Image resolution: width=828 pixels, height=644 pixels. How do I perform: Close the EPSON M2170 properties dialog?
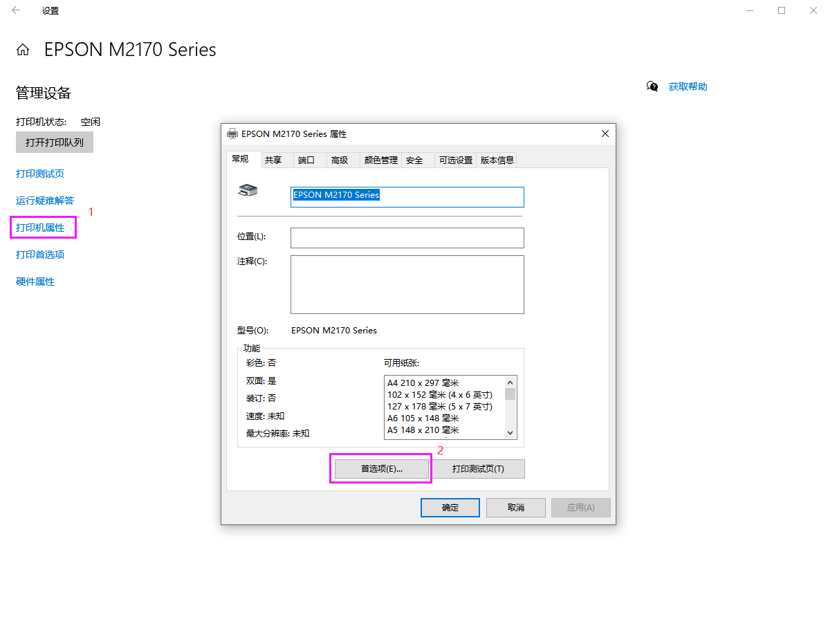tap(605, 134)
